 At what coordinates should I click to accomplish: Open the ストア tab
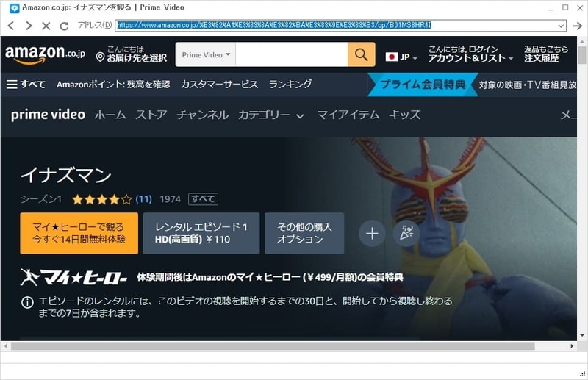coord(151,115)
